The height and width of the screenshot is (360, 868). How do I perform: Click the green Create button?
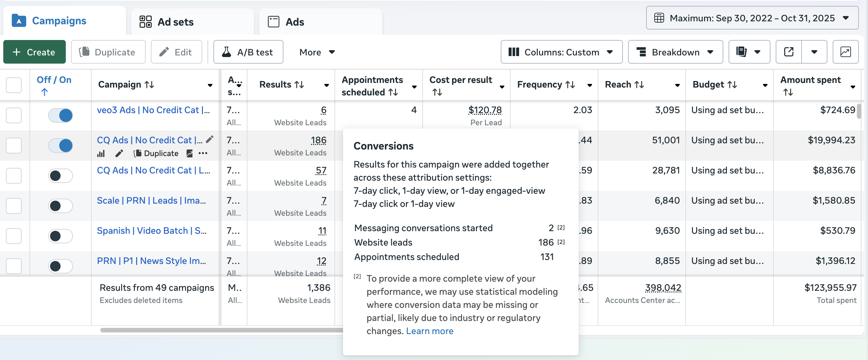coord(34,52)
